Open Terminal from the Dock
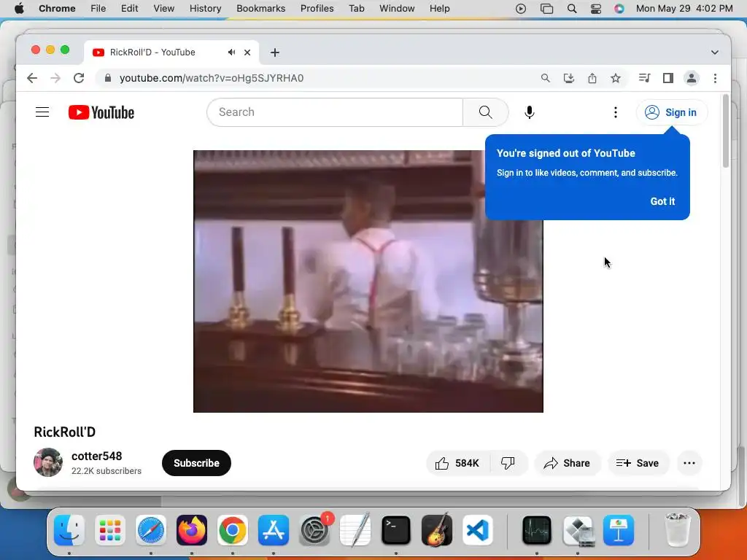Viewport: 747px width, 560px height. click(x=396, y=530)
